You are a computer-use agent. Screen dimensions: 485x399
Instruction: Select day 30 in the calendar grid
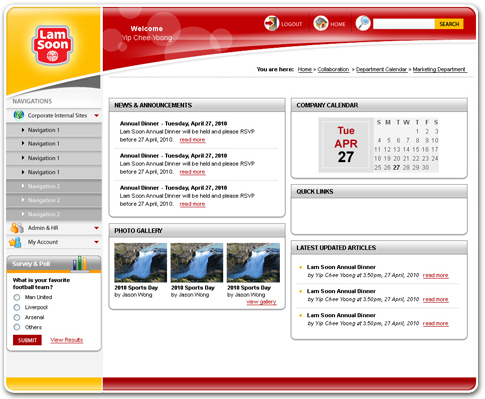click(425, 167)
